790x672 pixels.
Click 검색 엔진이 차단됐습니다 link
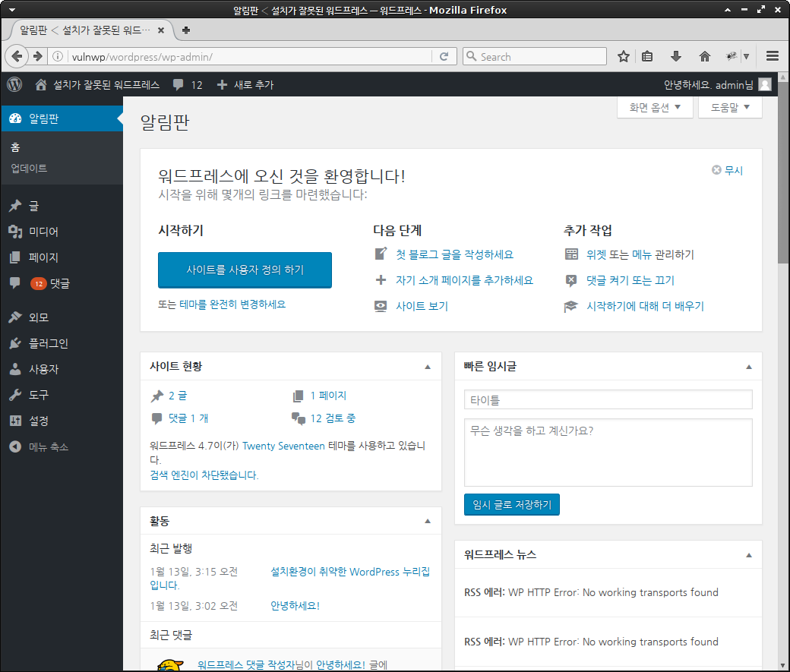pos(204,475)
